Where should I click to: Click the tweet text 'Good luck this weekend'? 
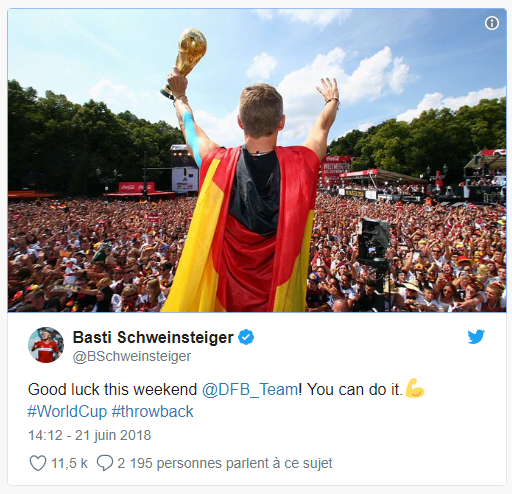coord(113,389)
